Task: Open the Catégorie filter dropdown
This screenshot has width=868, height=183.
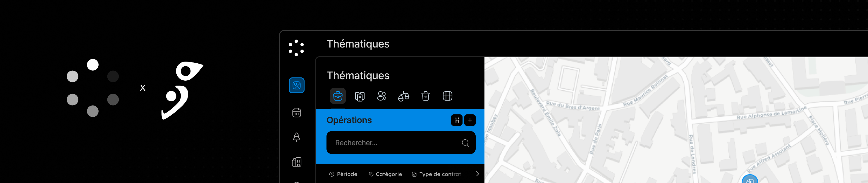Action: click(385, 174)
